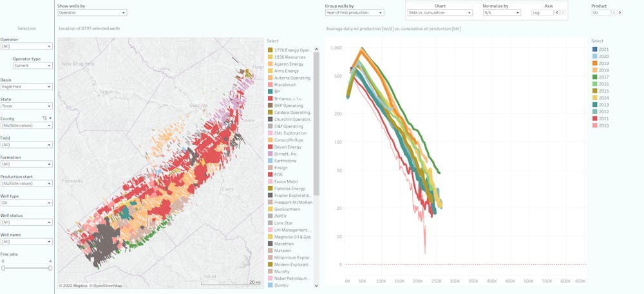Click the County filter small dropdown caret
Image resolution: width=644 pixels, height=294 pixels.
point(50,118)
